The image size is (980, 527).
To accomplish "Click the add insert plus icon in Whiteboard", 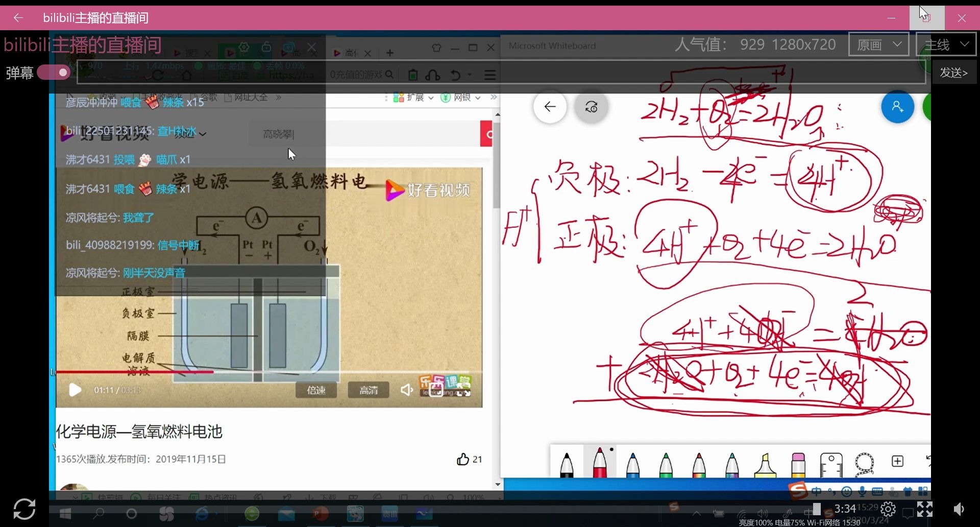I will tap(897, 461).
